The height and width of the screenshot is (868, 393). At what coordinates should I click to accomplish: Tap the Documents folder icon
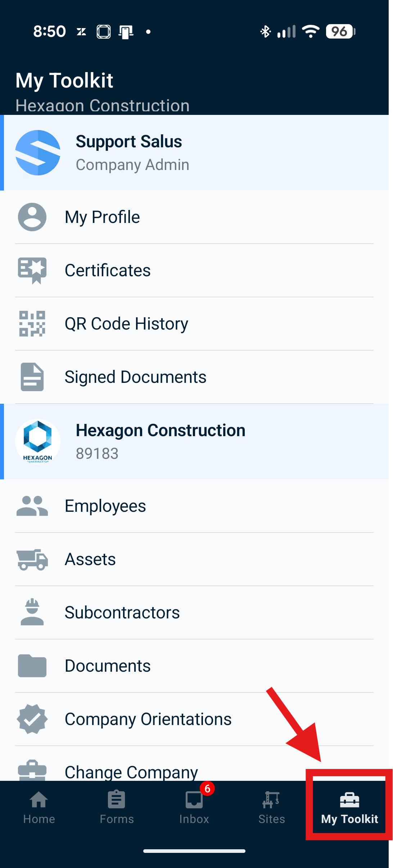(x=32, y=666)
